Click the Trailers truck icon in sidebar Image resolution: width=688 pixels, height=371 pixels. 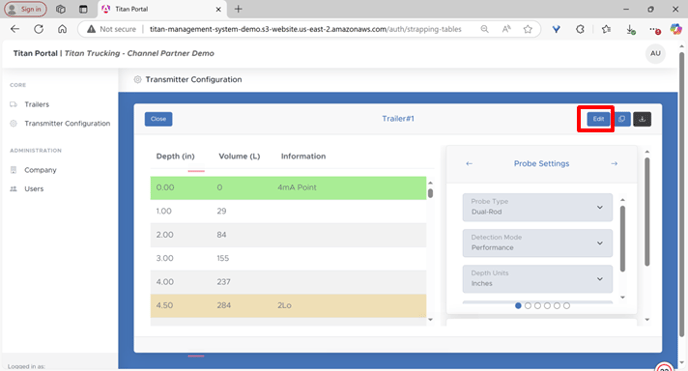tap(14, 104)
